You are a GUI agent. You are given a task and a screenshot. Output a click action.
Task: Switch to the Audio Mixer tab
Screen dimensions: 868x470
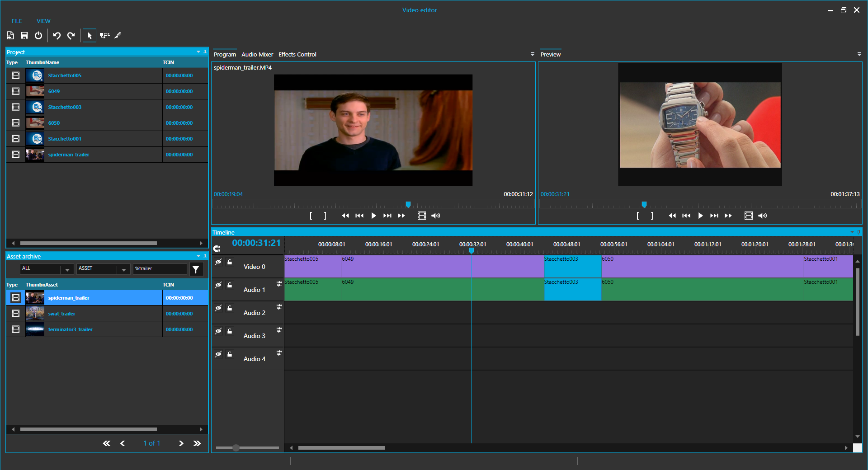257,54
